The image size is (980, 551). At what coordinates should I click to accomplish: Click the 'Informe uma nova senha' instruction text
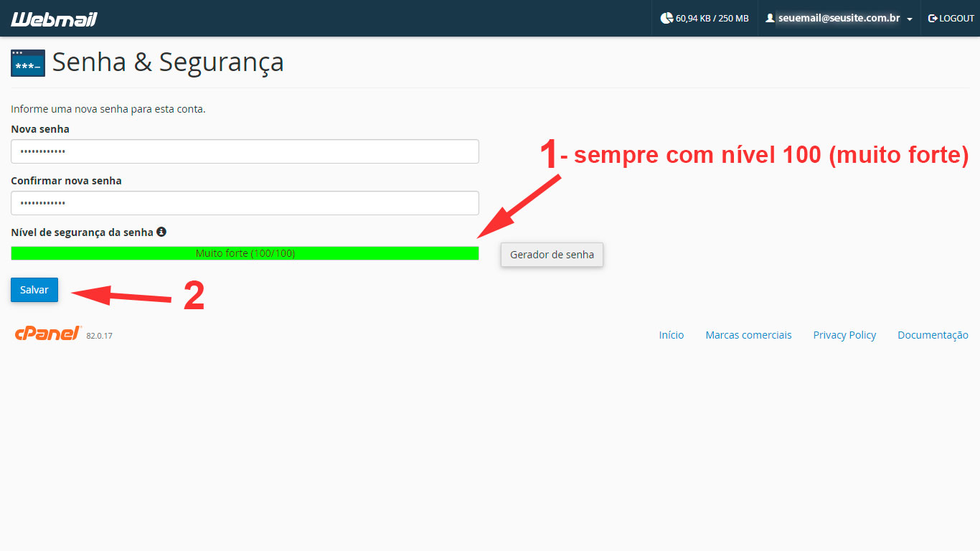click(x=108, y=109)
